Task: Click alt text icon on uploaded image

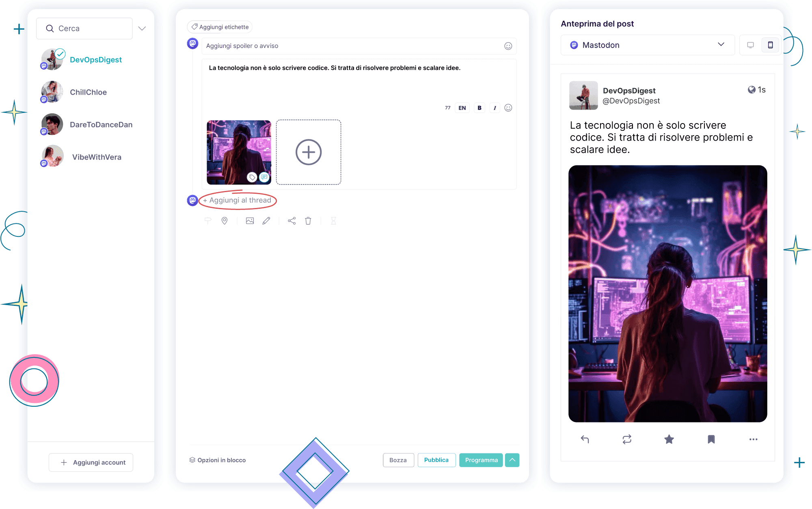Action: click(264, 177)
